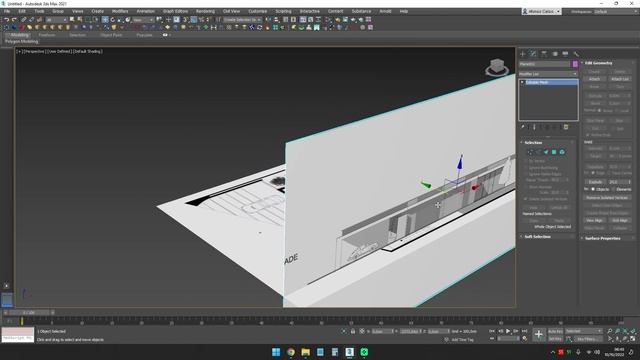
Task: Toggle the selection lock icon
Action: 353,331
